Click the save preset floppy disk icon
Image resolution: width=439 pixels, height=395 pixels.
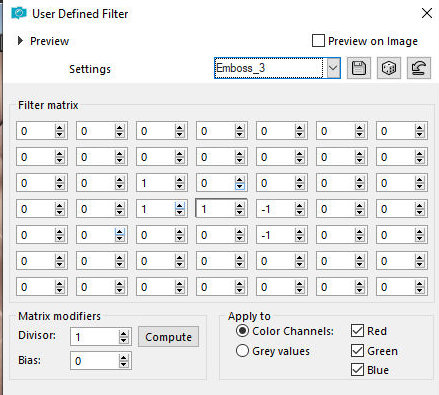tap(359, 68)
